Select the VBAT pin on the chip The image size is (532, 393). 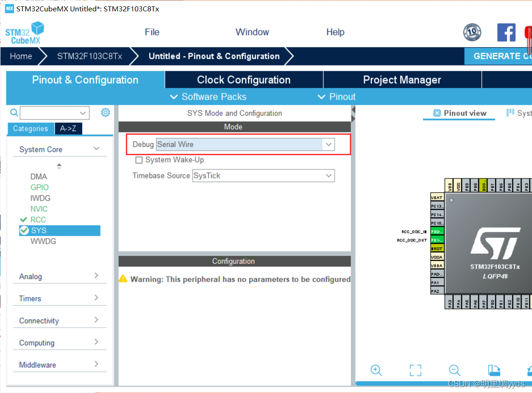click(x=437, y=197)
